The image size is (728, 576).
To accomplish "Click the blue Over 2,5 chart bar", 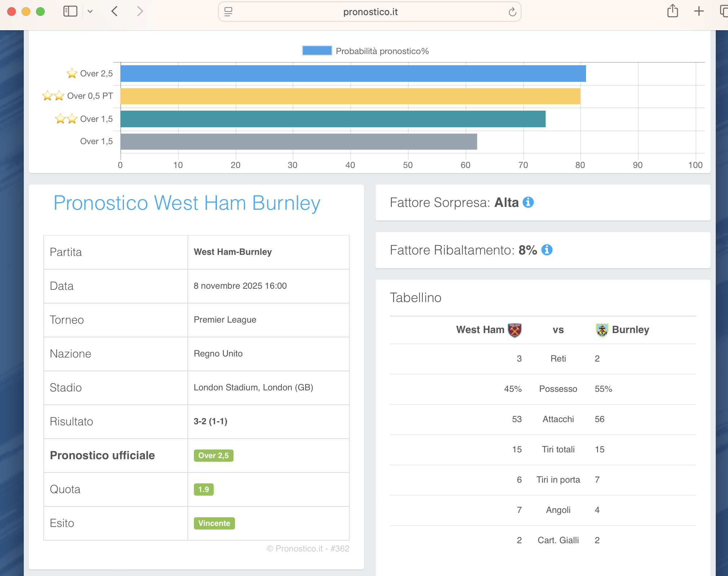I will point(353,74).
